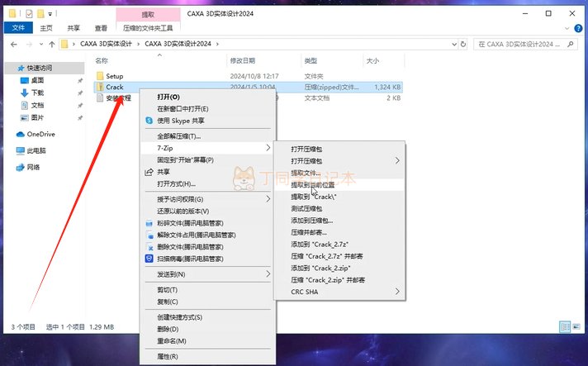Switch to the 共享 ribbon tab
Viewport: 588px width, 366px height.
click(73, 28)
